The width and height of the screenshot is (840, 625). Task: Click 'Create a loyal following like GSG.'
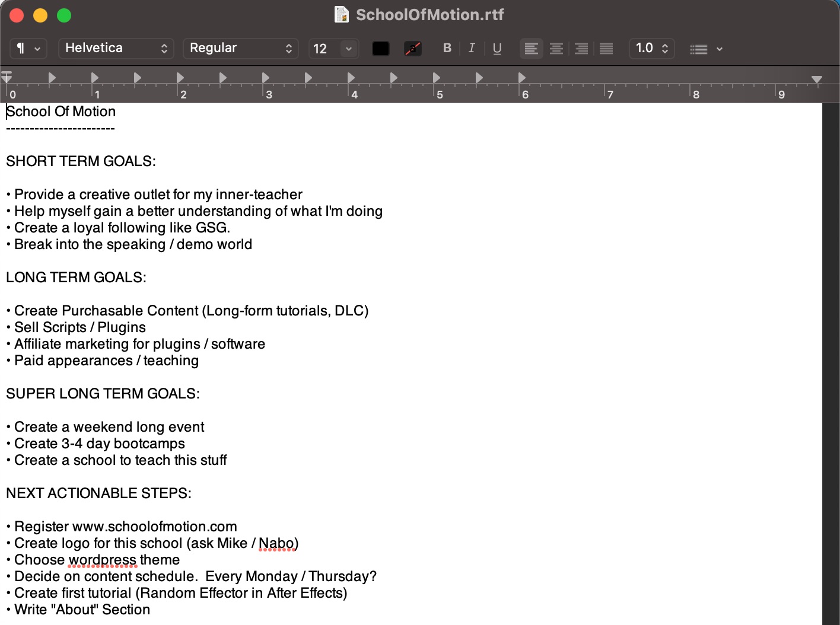coord(118,228)
